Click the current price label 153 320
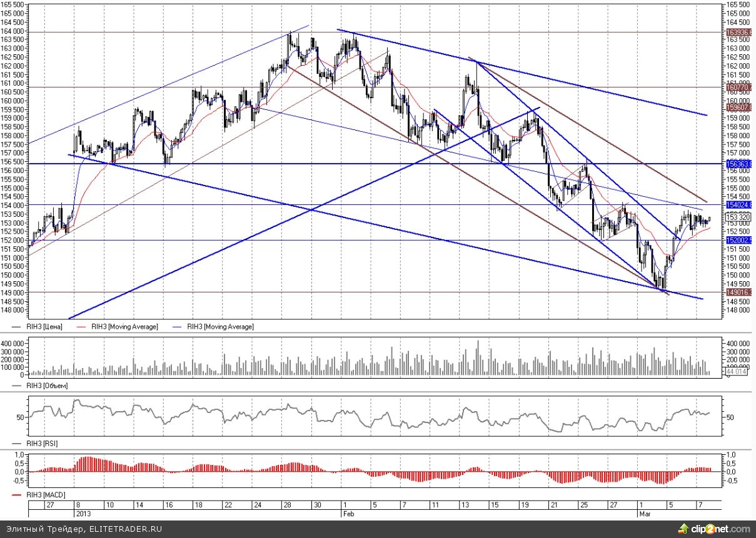 (737, 217)
